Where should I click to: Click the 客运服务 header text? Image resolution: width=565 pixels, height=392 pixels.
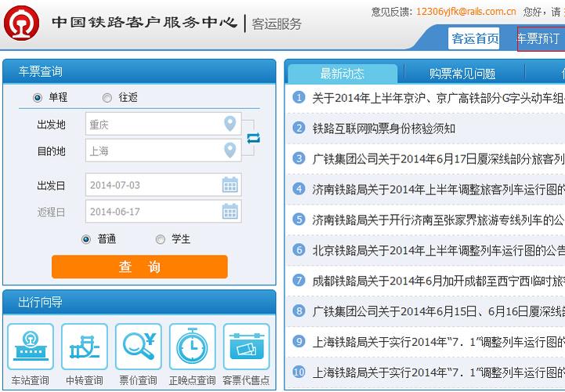pos(277,24)
